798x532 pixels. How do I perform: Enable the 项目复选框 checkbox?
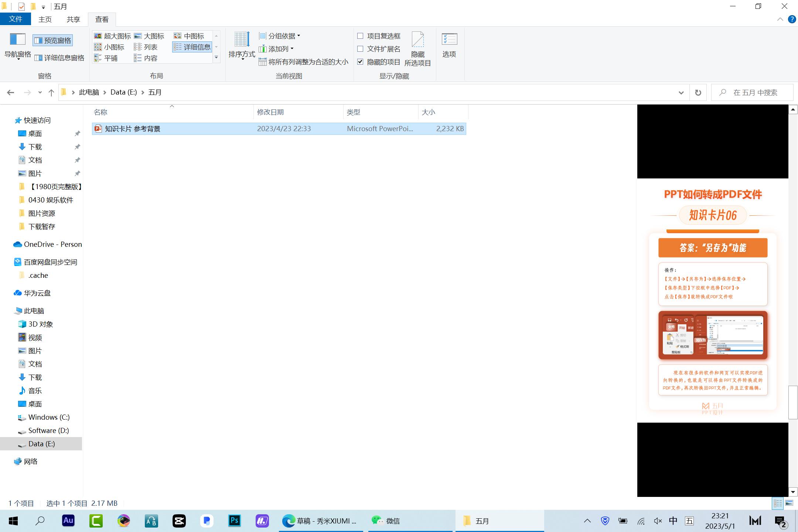click(x=361, y=36)
